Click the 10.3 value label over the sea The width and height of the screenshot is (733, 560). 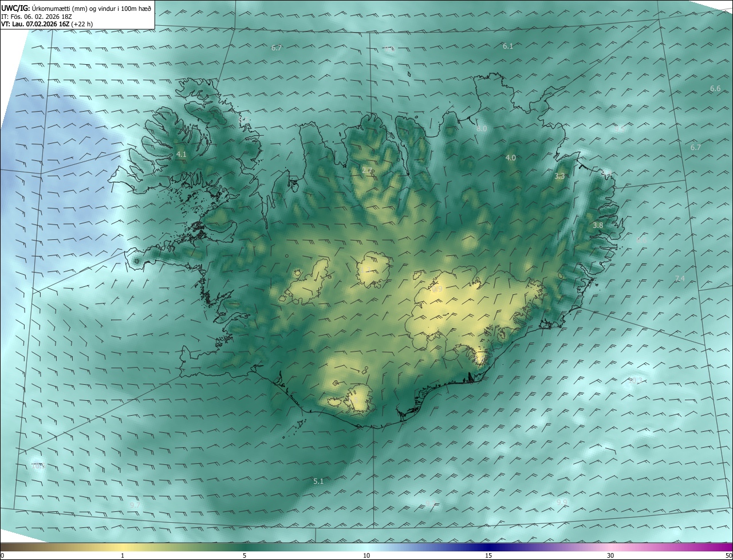(x=636, y=381)
